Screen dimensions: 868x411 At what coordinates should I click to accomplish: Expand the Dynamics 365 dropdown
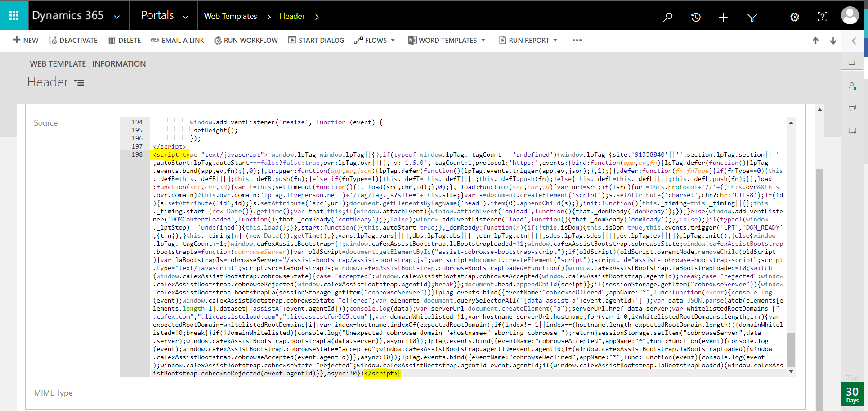tap(117, 17)
